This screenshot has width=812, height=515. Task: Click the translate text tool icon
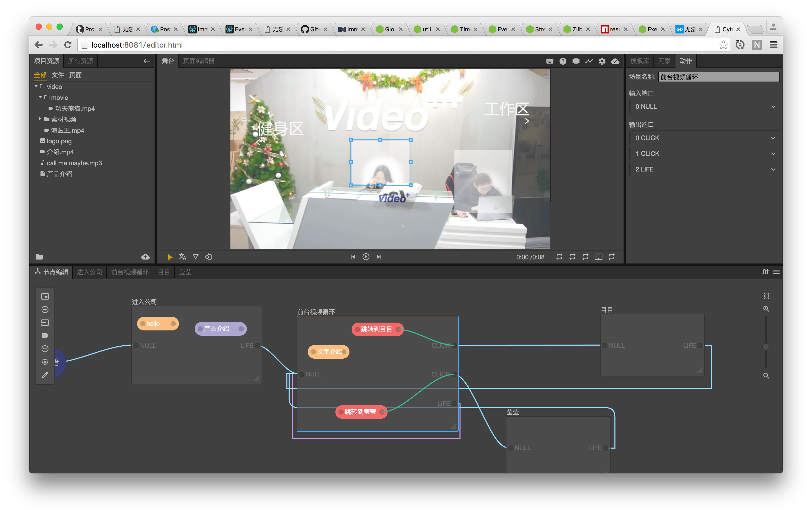pos(182,257)
